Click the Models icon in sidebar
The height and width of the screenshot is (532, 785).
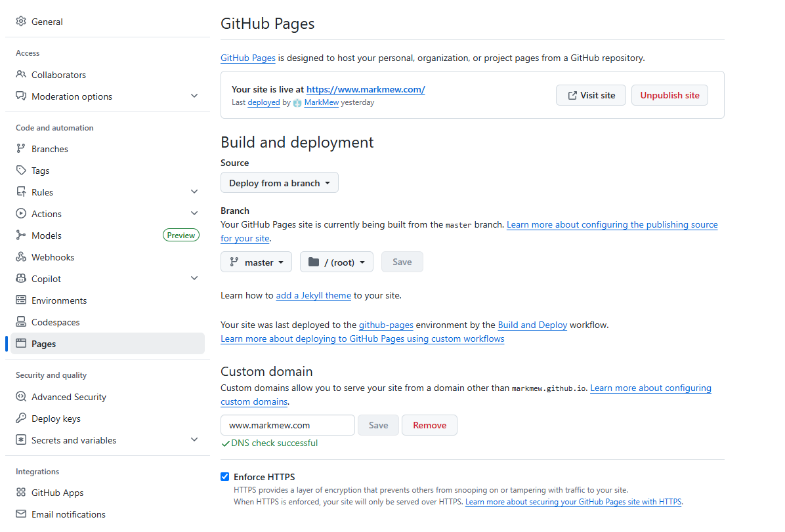click(20, 235)
